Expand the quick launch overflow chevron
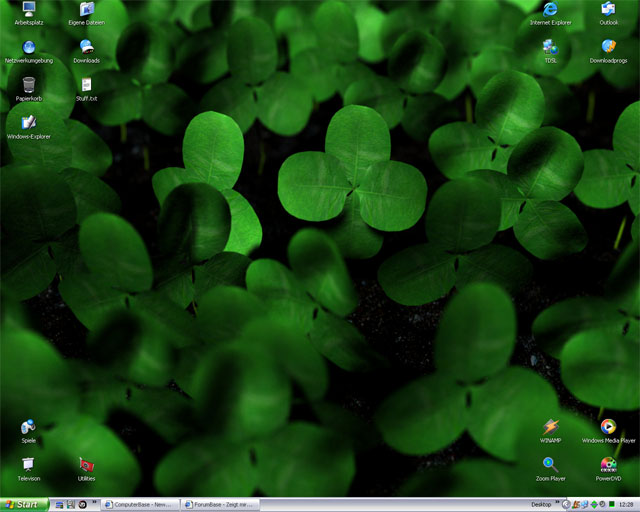Image resolution: width=640 pixels, height=512 pixels. coord(94,502)
